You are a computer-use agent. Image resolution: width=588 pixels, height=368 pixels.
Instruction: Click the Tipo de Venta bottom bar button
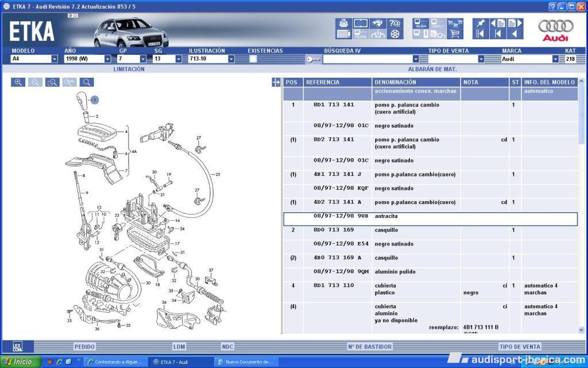[519, 347]
